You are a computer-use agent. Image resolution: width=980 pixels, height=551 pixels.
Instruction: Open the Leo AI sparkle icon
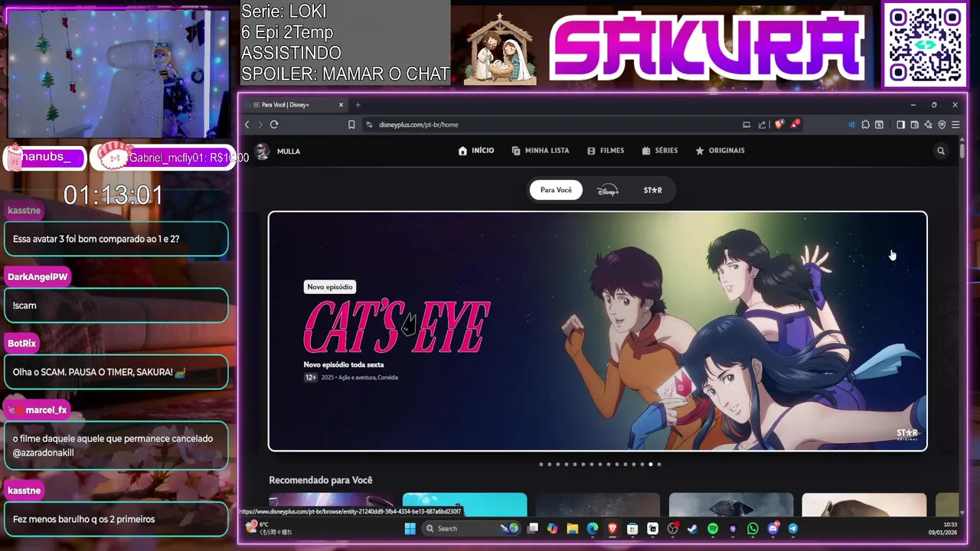click(x=928, y=125)
